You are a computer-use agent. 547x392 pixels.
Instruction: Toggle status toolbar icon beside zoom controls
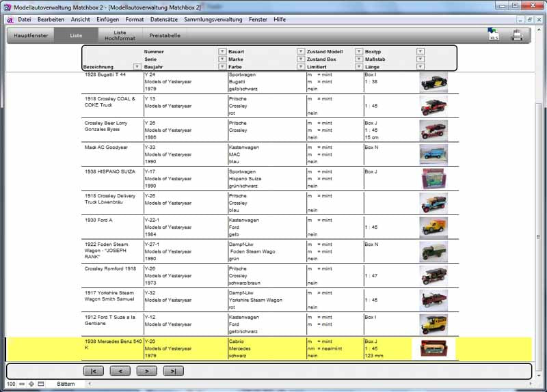pyautogui.click(x=41, y=384)
